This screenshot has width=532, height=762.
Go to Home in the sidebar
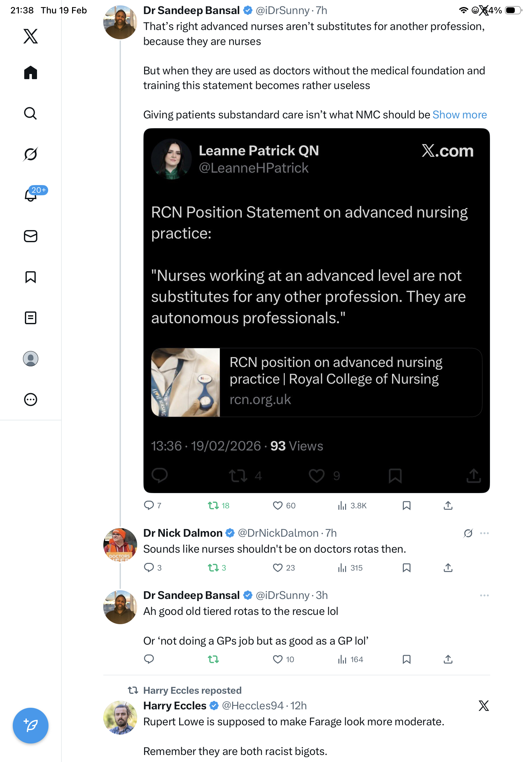31,72
